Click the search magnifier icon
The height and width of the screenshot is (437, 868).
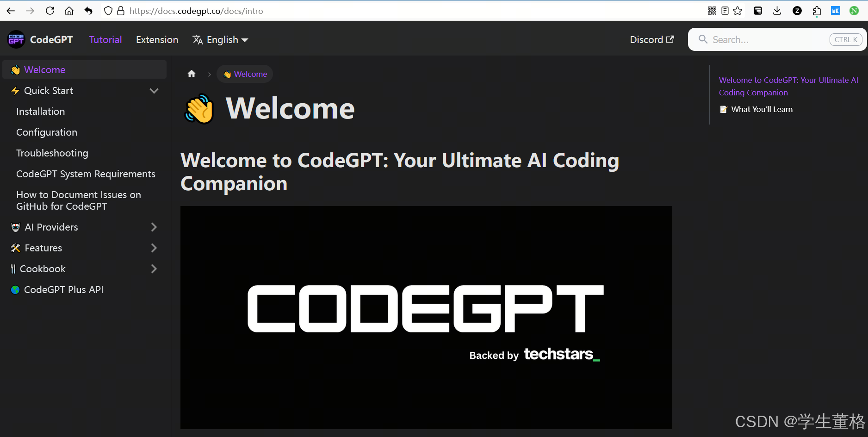point(703,39)
